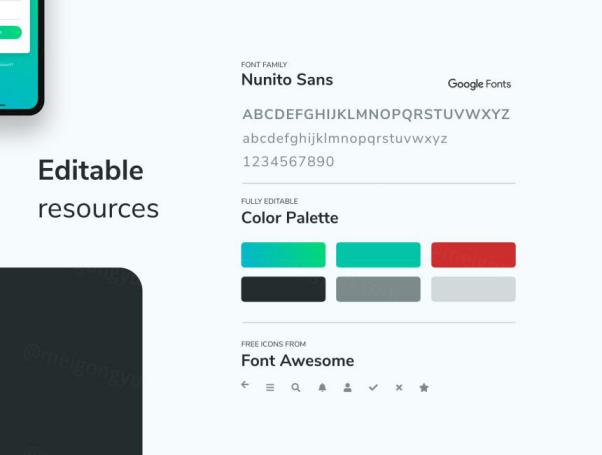Click the Nunito Sans font name
The image size is (602, 455).
(x=287, y=80)
